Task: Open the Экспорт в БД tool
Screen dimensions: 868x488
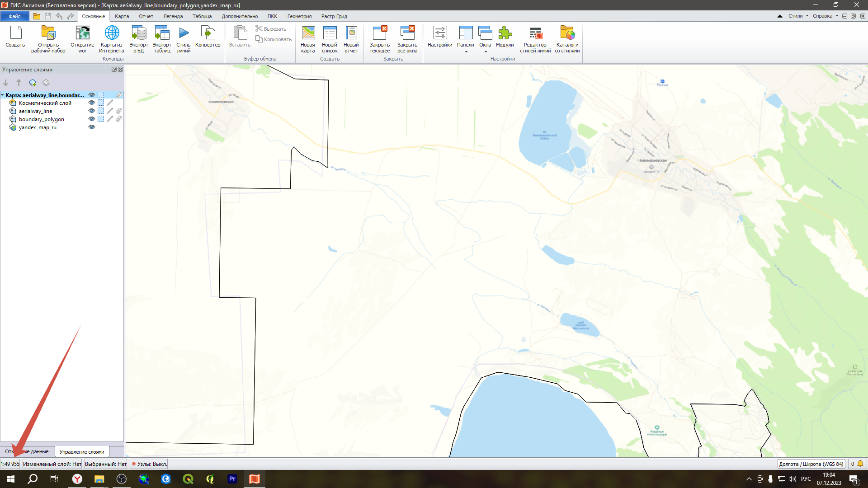Action: [x=139, y=33]
